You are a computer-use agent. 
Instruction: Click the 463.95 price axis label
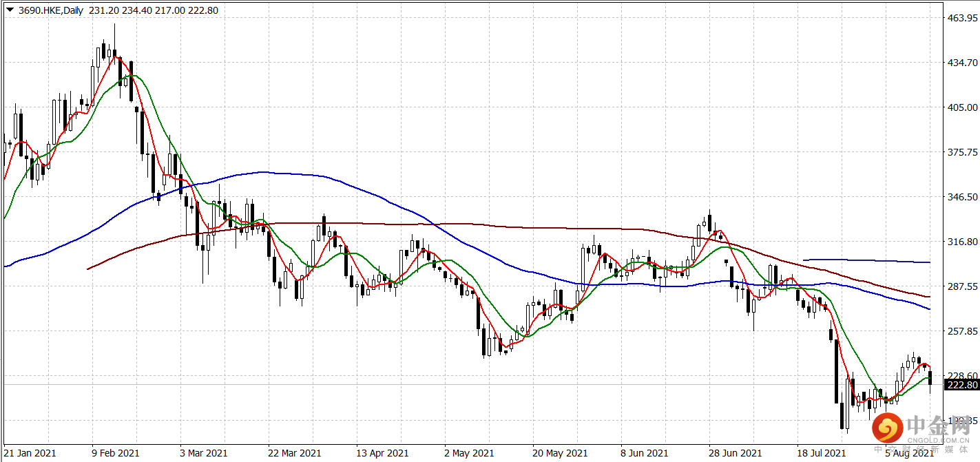coord(963,18)
